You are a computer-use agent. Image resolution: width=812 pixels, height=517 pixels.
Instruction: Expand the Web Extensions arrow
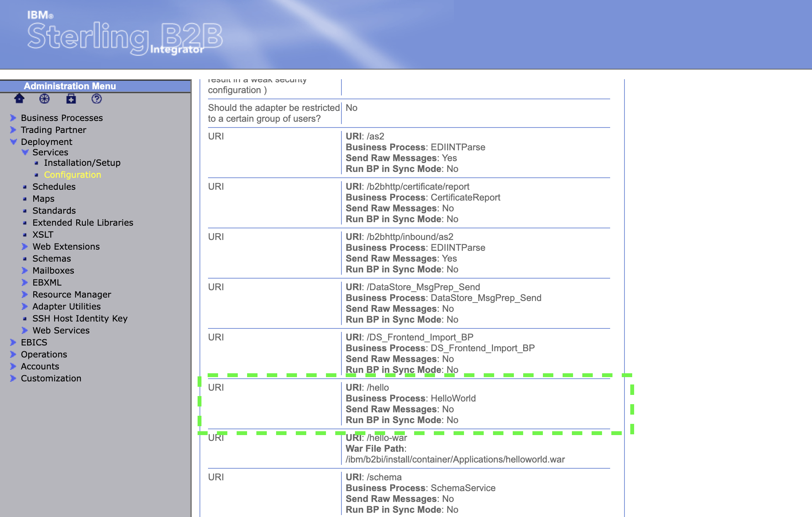point(25,247)
